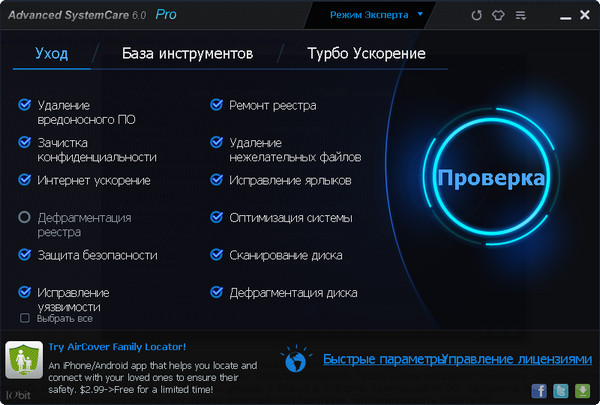
Task: Toggle Дефрагментация диска checkbox
Action: coord(216,293)
